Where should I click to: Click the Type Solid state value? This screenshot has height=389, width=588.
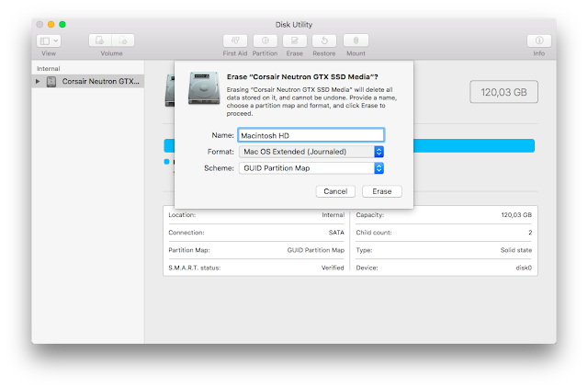[516, 250]
